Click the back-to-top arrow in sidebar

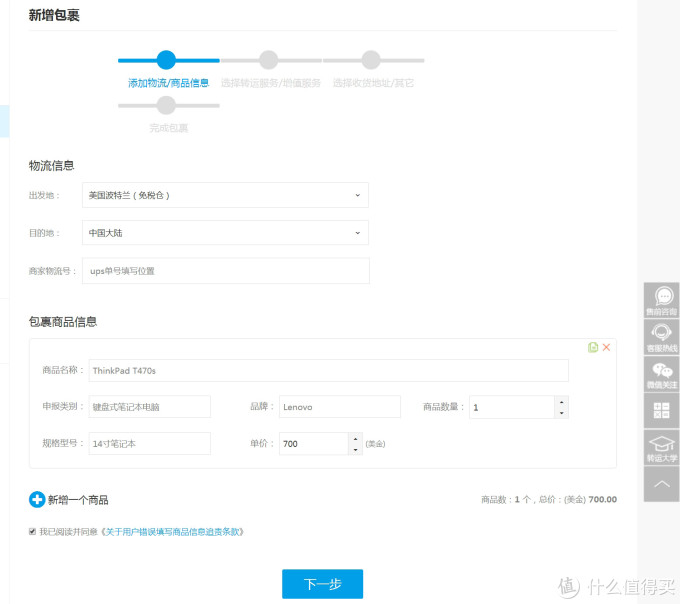[x=661, y=484]
